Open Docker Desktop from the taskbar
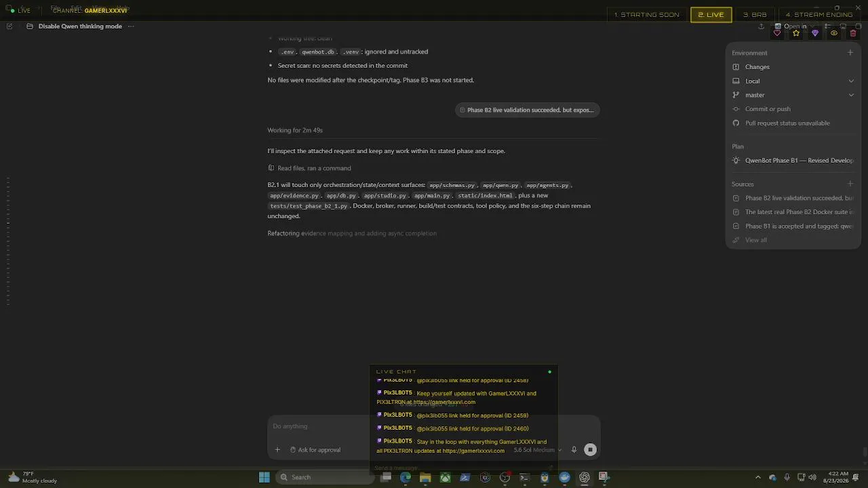 [564, 477]
